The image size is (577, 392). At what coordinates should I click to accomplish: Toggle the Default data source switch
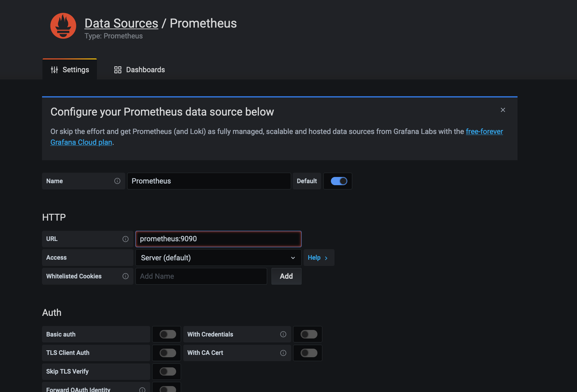click(x=339, y=181)
